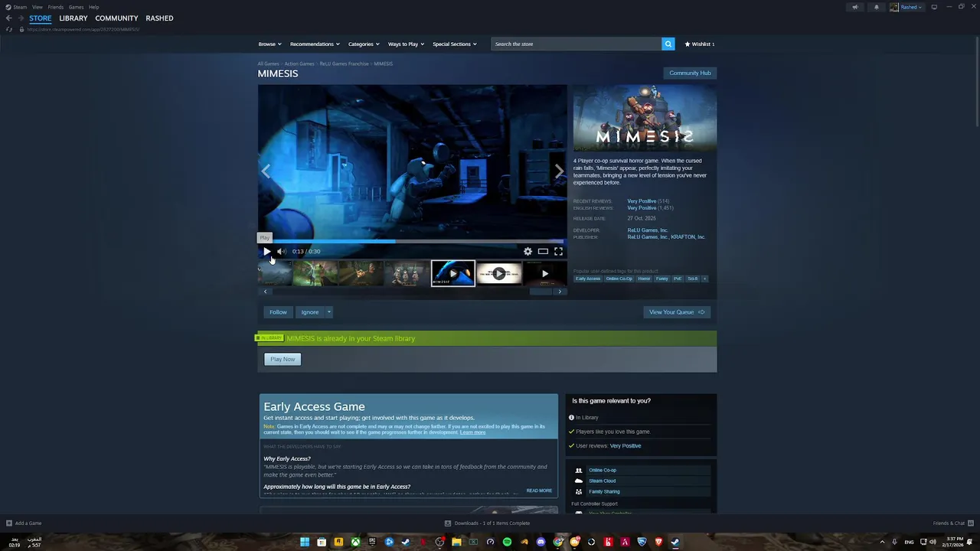Open the Downloads status bar entry
The width and height of the screenshot is (980, 551).
[x=487, y=523]
